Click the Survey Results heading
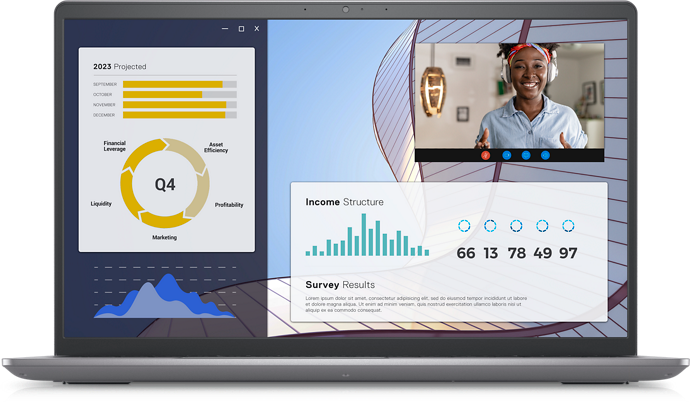Screen dimensions: 690x402 (x=340, y=285)
